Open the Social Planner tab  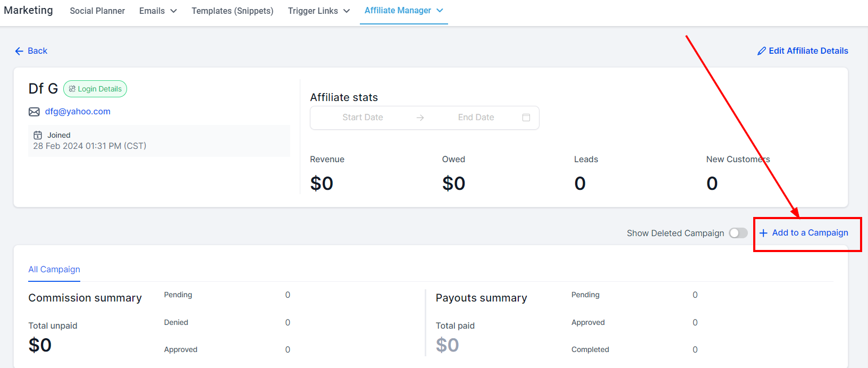(x=97, y=11)
